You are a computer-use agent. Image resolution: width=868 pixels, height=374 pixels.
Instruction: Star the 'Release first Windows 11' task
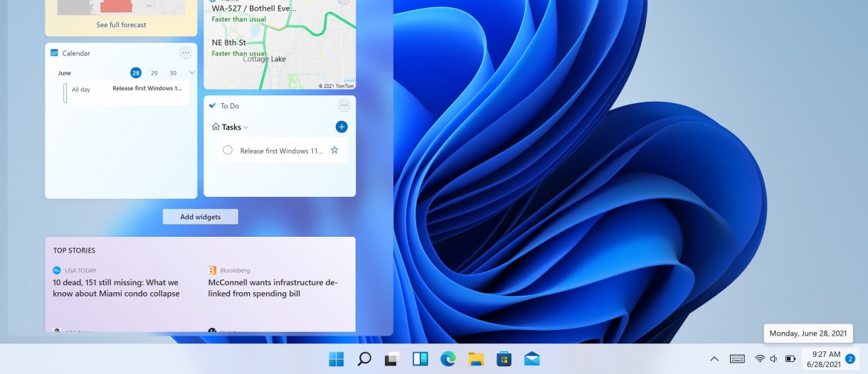pyautogui.click(x=334, y=150)
